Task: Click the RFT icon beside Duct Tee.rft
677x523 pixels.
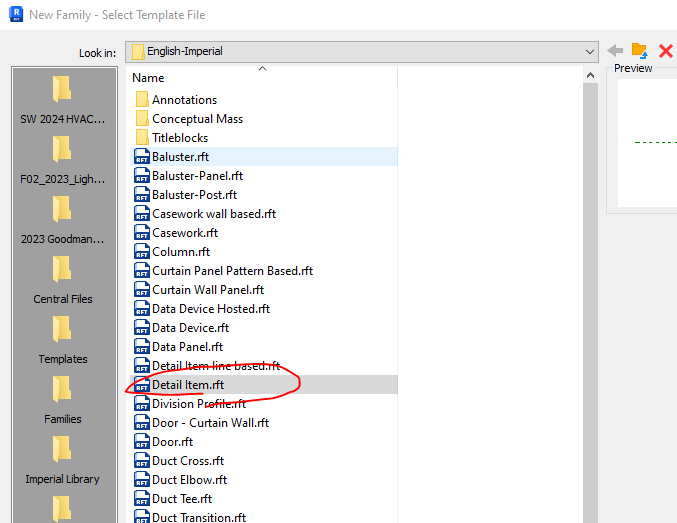Action: pos(142,499)
